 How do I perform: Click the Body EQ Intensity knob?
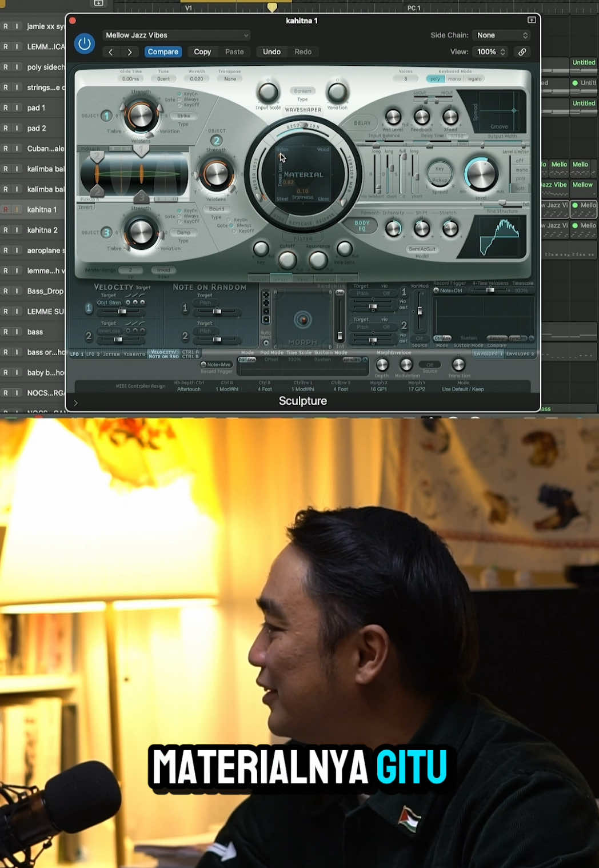pos(393,229)
